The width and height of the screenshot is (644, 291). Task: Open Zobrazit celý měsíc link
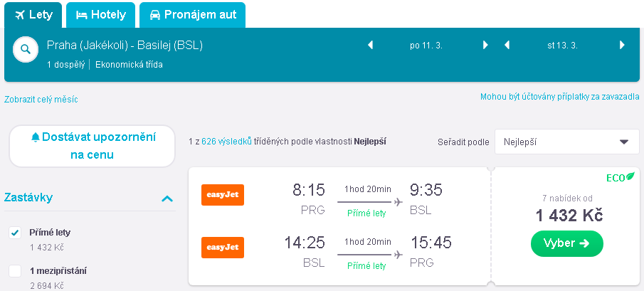[41, 100]
